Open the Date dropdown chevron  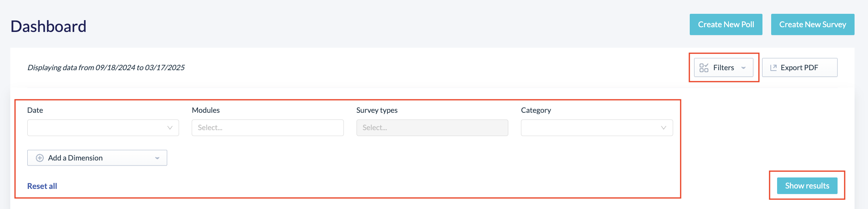[x=170, y=128]
